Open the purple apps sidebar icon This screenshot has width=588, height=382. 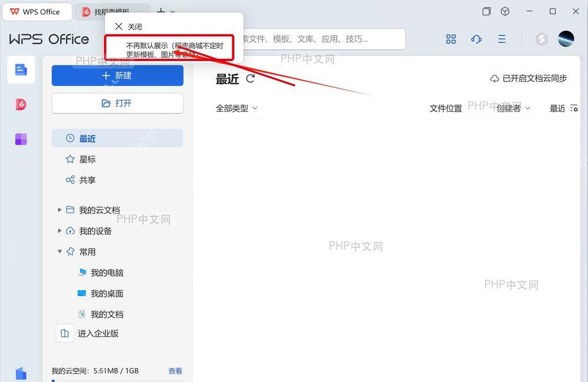[21, 139]
